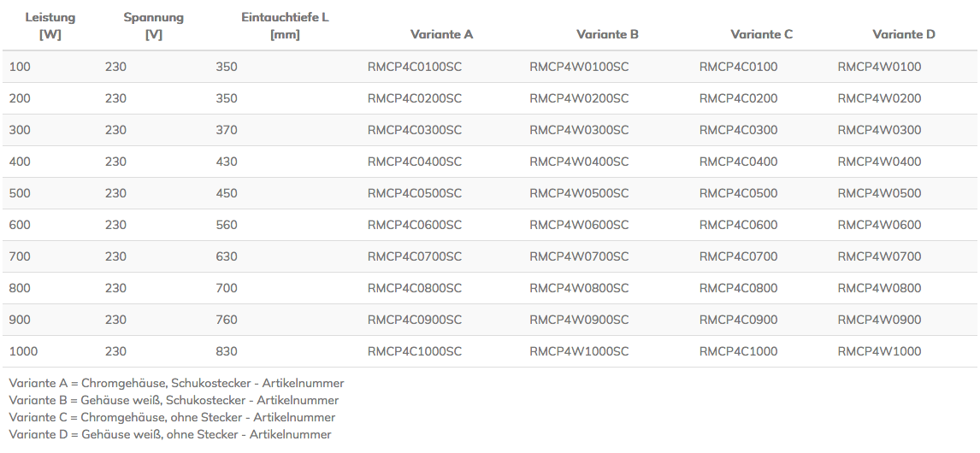Viewport: 980px width, 453px height.
Task: Select the Variante A column header
Action: 441,34
